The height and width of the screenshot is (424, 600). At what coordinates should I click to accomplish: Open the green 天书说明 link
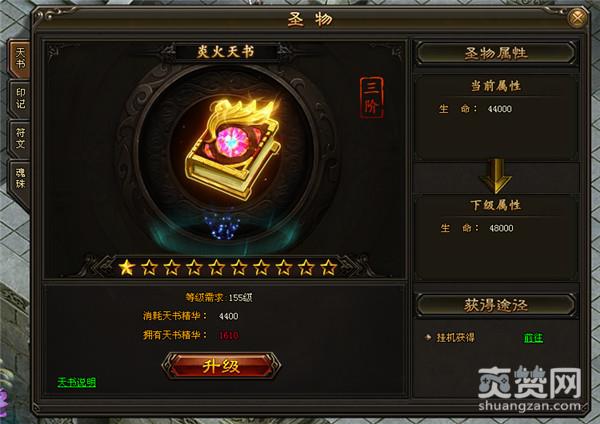[77, 382]
